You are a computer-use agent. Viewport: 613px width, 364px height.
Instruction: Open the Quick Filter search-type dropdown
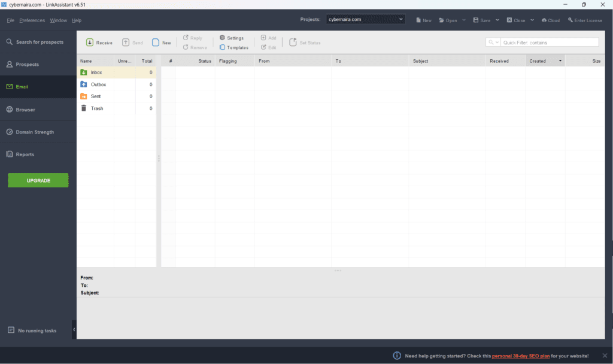point(493,43)
